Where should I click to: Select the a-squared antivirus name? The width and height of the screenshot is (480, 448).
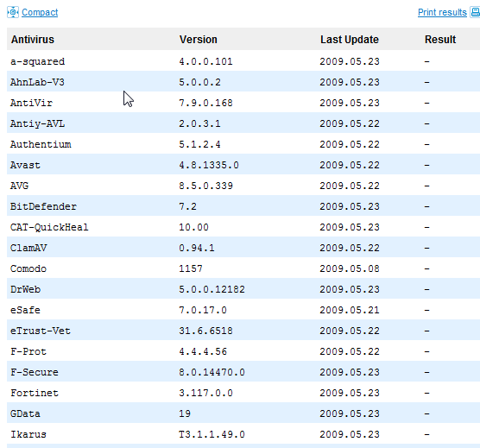[38, 61]
